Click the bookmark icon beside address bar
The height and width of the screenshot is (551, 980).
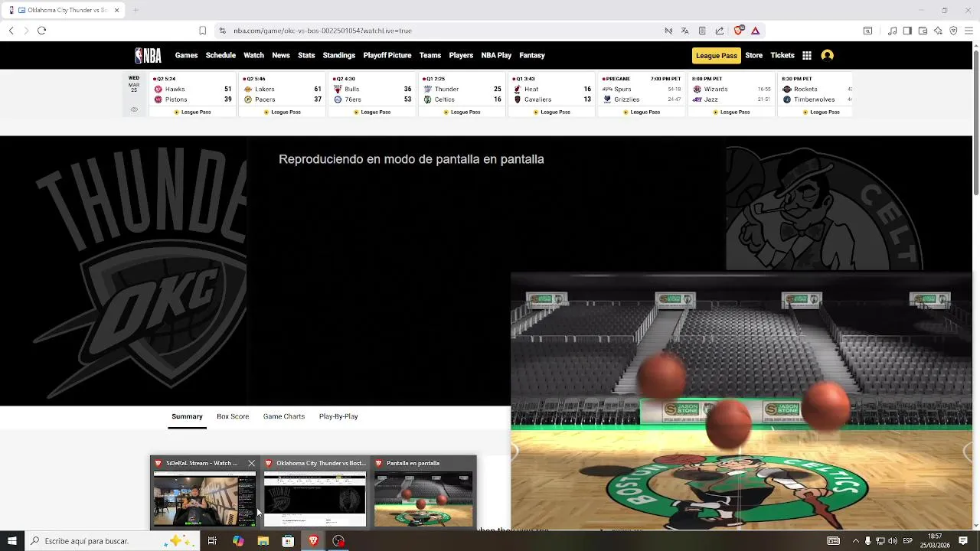pyautogui.click(x=202, y=31)
